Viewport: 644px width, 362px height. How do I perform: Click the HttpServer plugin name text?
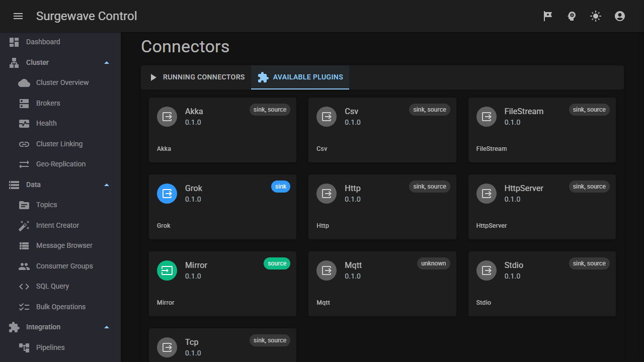point(524,189)
